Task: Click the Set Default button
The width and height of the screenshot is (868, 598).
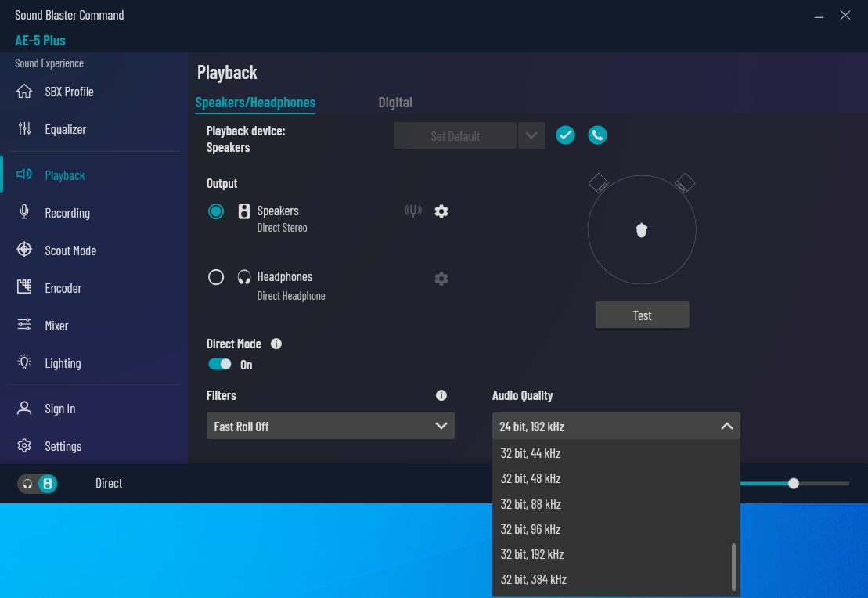Action: tap(456, 135)
